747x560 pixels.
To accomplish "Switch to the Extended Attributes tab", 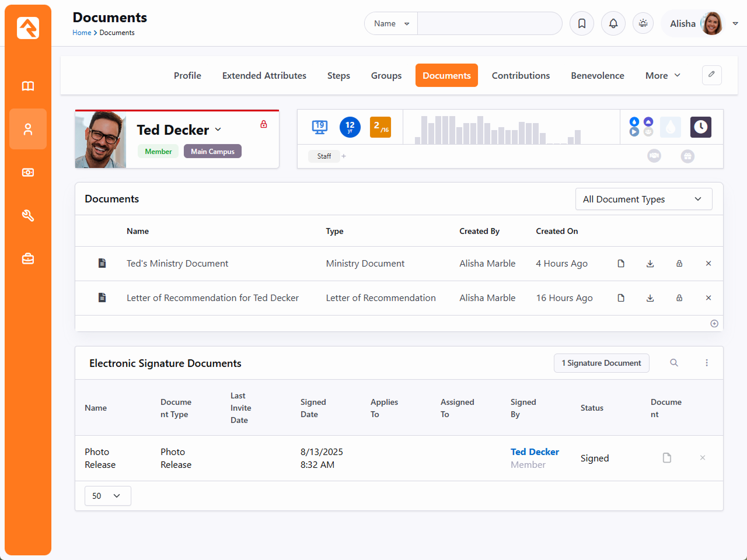I will pyautogui.click(x=264, y=75).
